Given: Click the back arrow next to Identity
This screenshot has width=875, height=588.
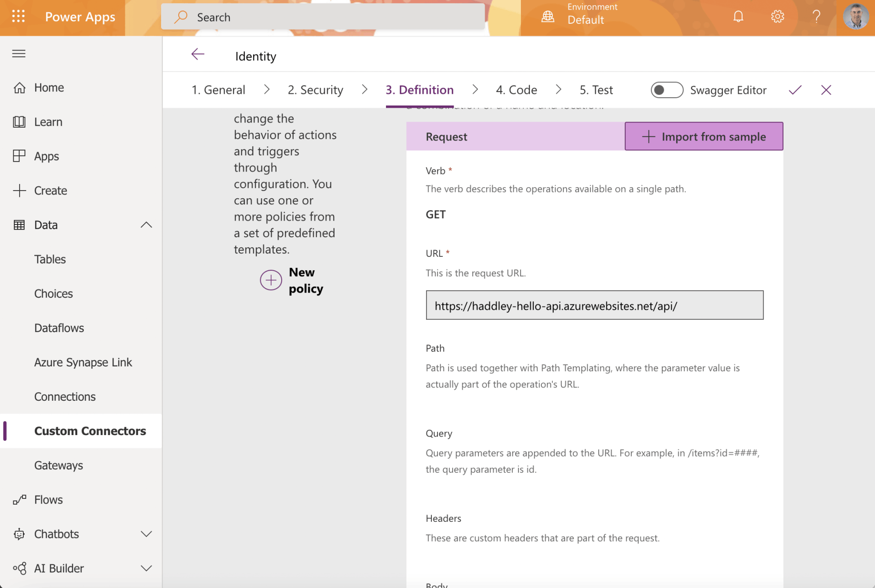Looking at the screenshot, I should 198,55.
